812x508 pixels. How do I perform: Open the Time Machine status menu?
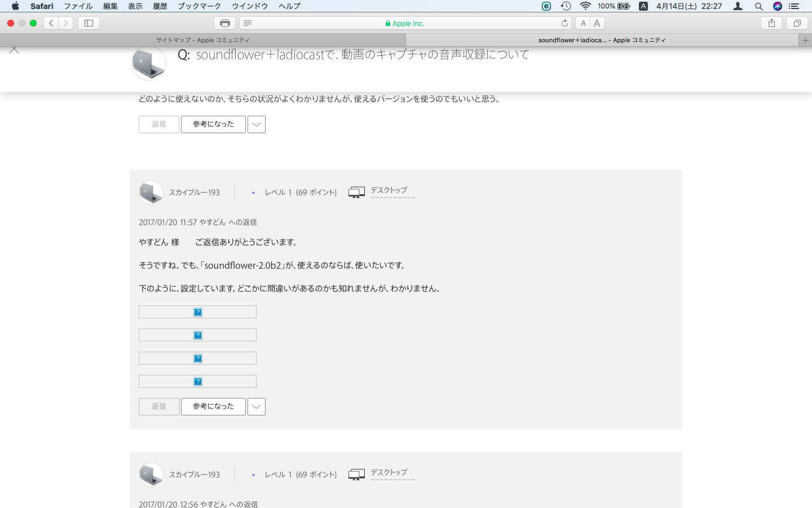point(566,6)
